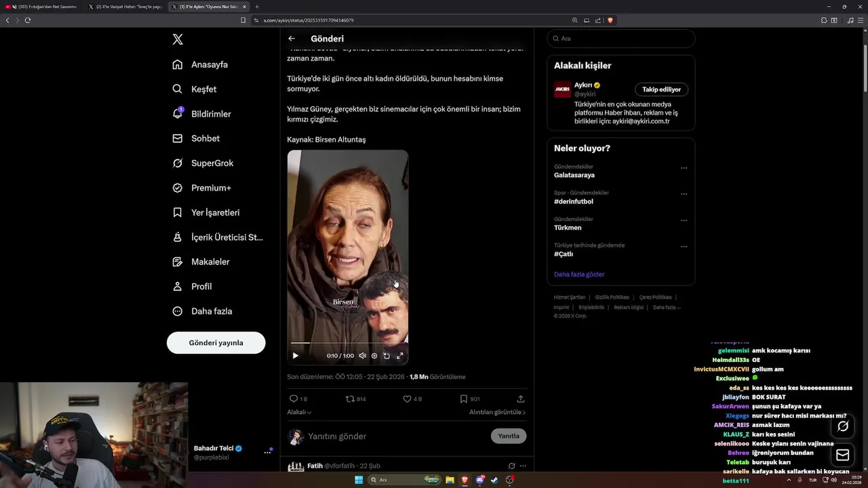The image size is (868, 488).
Task: Open Bahadır Telci account menu dots
Action: 267,453
